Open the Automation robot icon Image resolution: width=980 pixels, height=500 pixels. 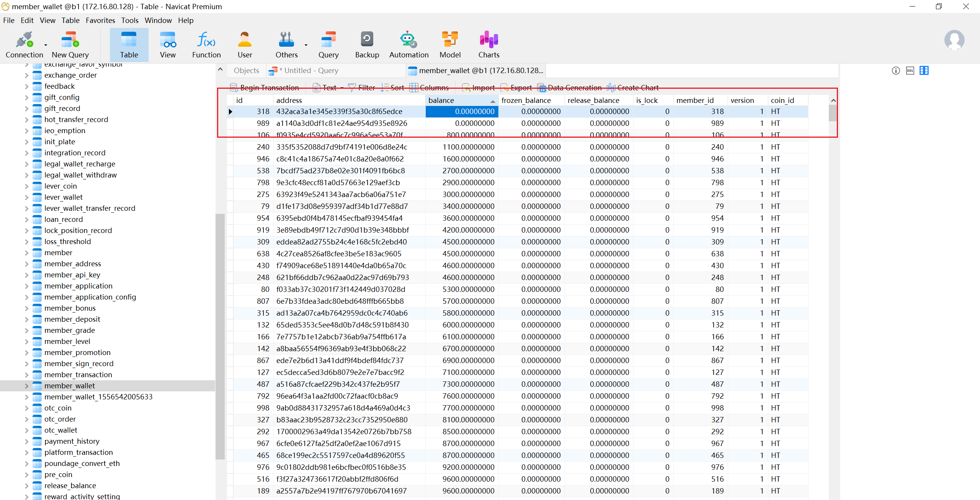pyautogui.click(x=409, y=45)
